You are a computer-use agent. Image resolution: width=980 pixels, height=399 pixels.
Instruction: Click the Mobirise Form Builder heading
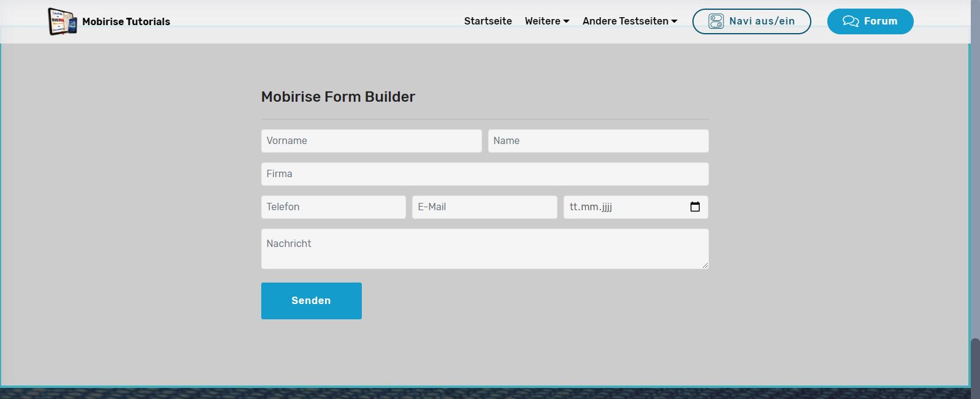pos(338,97)
